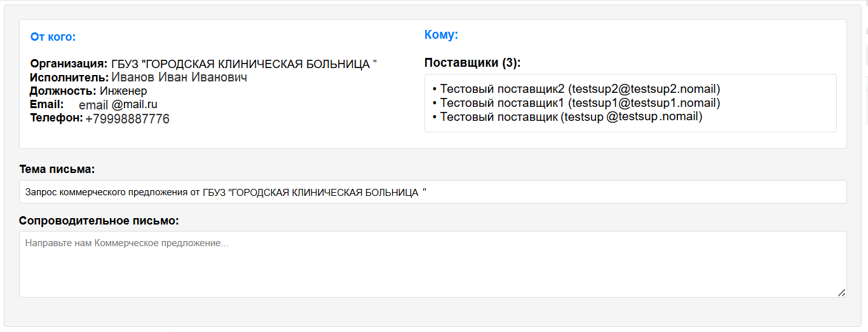The width and height of the screenshot is (868, 332).
Task: Click supplier entry Тестовый поставщик1
Action: click(576, 103)
